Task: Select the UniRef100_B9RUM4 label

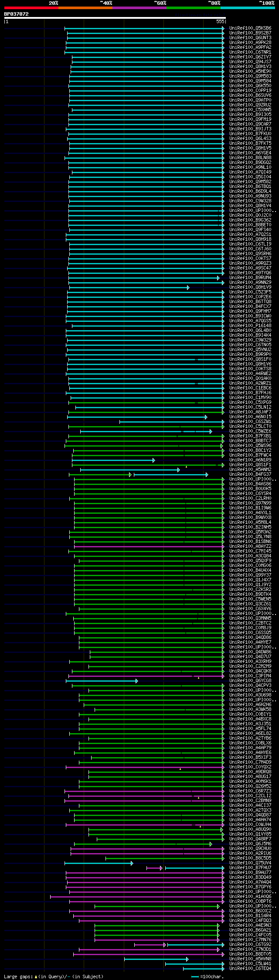Action: coord(250,278)
